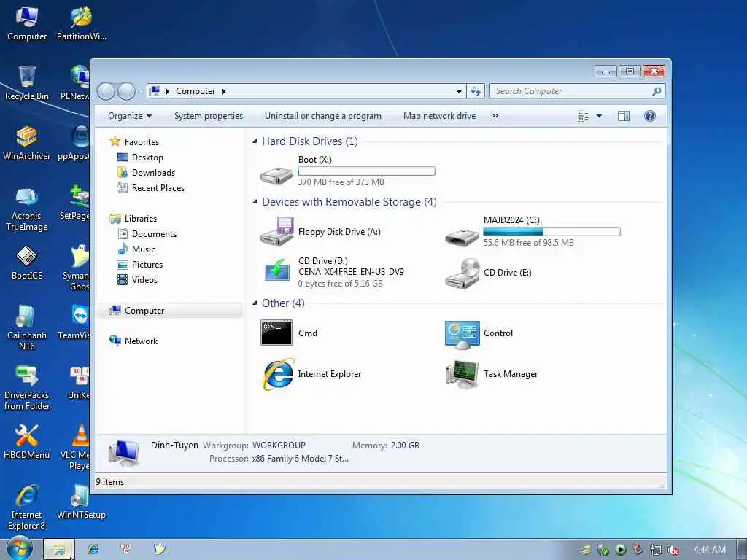This screenshot has height=560, width=747.
Task: Select the MAJD2024 (C:) drive
Action: click(533, 231)
